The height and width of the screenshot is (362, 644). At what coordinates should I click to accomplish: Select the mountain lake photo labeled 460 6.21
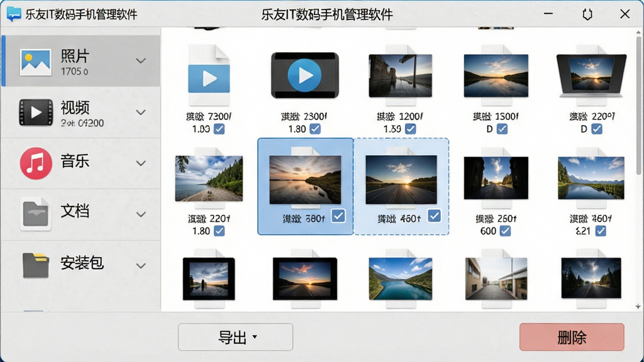pos(591,178)
